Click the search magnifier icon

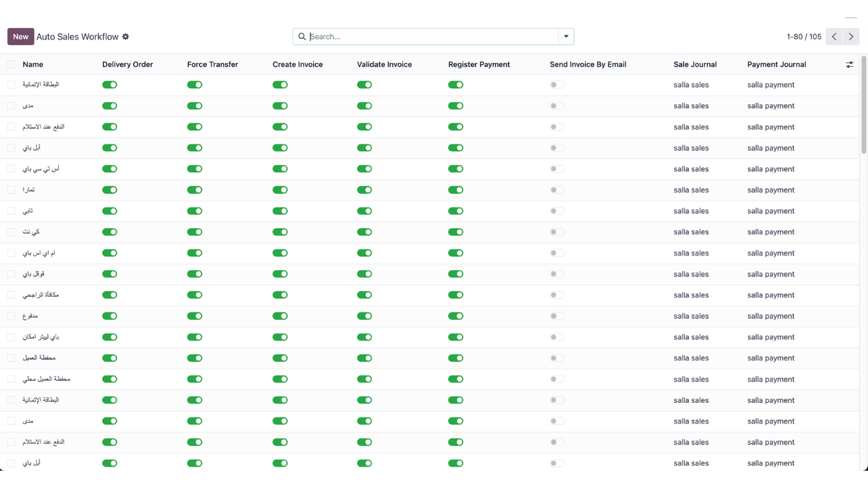[302, 37]
